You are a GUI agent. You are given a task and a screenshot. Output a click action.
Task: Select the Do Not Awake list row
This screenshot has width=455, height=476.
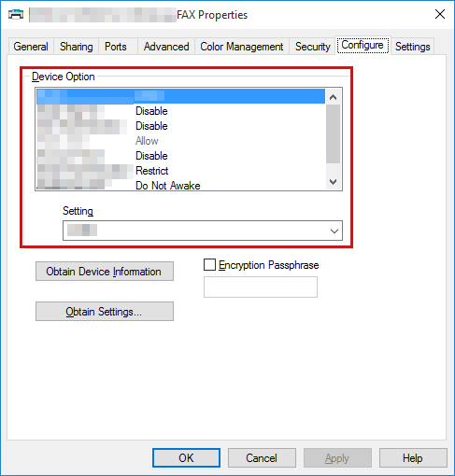coord(180,185)
